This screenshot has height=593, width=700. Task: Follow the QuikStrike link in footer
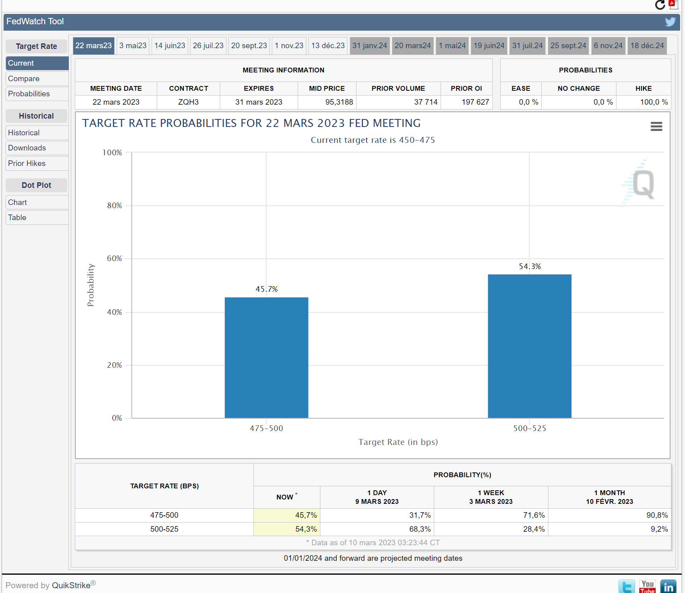coord(71,585)
